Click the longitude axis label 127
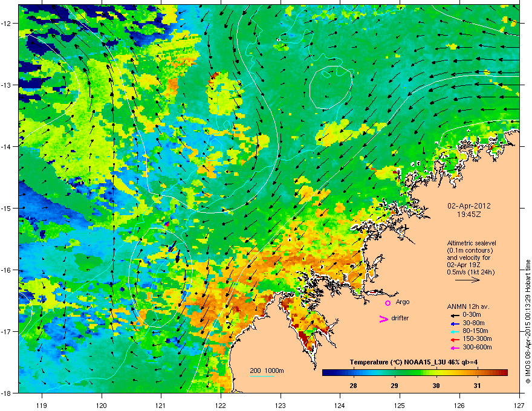The width and height of the screenshot is (532, 411). point(519,406)
